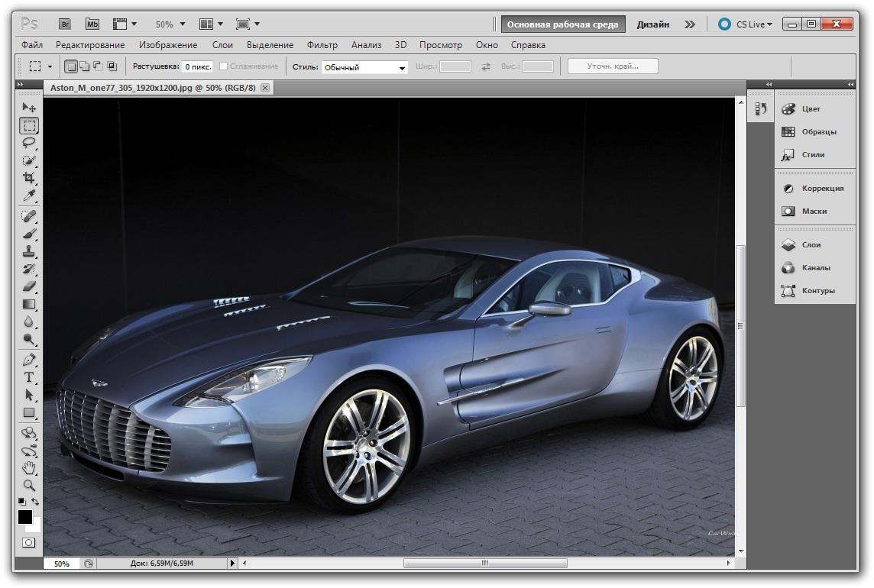Image resolution: width=874 pixels, height=588 pixels.
Task: Open the Слои (Layers) panel icon
Action: (788, 245)
